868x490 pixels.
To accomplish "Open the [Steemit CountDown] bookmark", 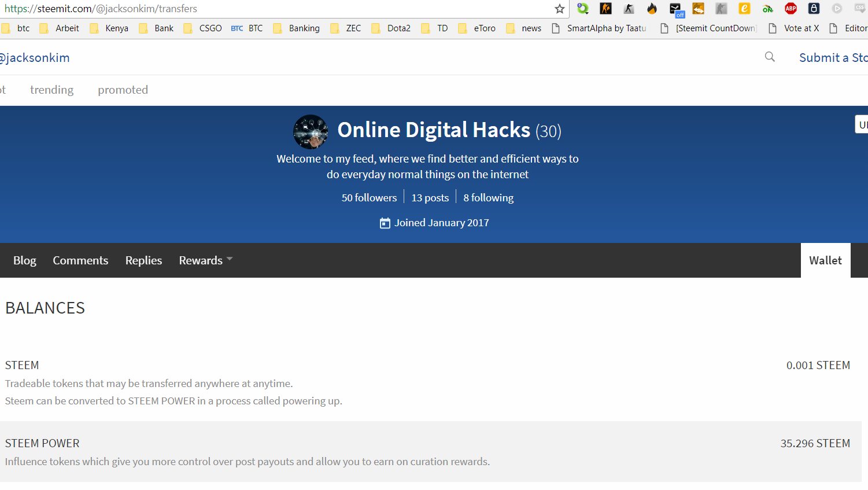I will pos(708,28).
